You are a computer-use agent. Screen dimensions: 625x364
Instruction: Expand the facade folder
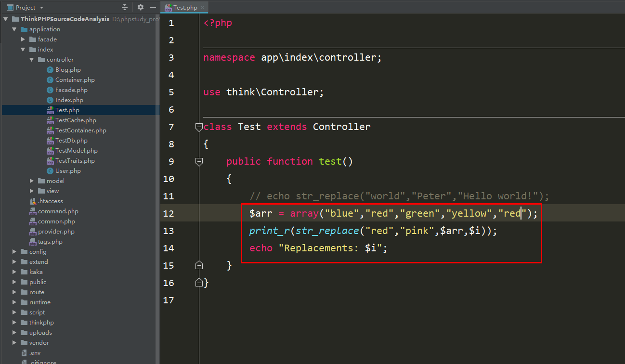pyautogui.click(x=23, y=39)
